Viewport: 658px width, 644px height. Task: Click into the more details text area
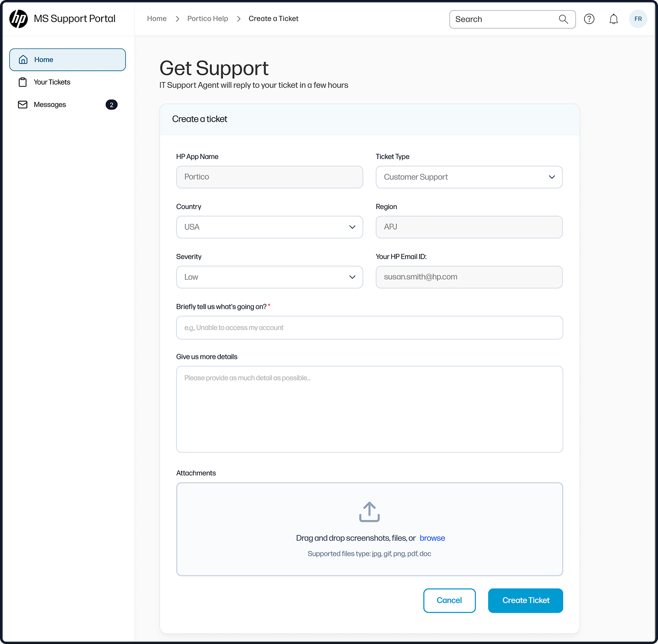(x=369, y=409)
